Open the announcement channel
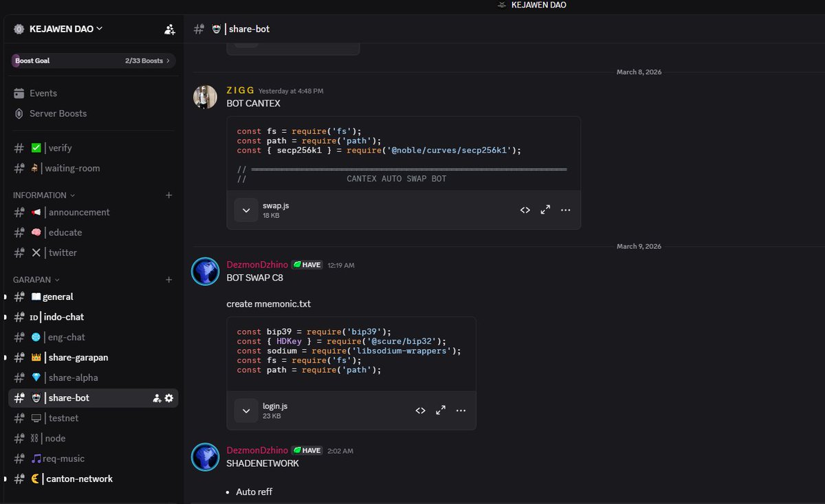The image size is (825, 504). 93,212
